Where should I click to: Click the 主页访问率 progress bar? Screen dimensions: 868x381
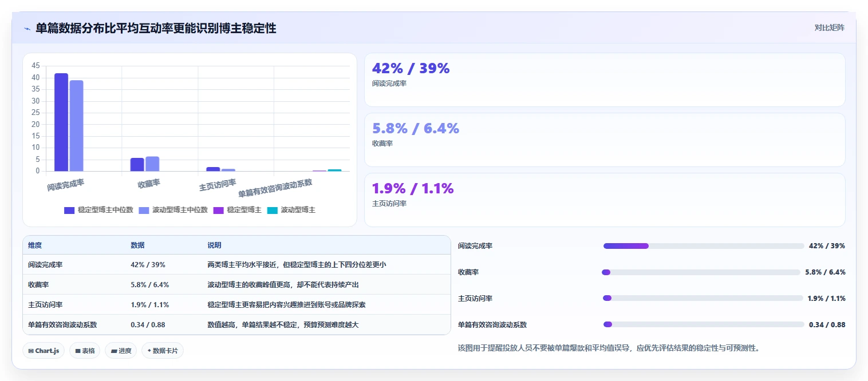click(703, 299)
